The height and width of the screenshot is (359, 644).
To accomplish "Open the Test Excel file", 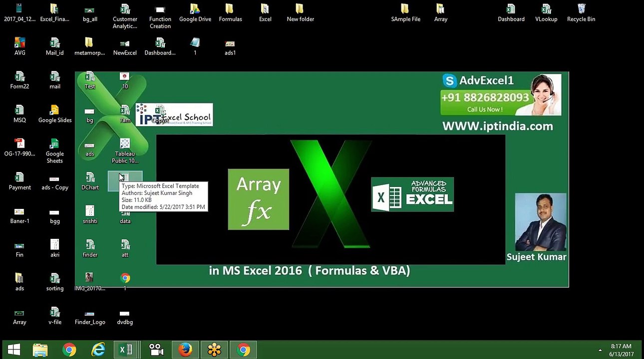I will [x=90, y=80].
